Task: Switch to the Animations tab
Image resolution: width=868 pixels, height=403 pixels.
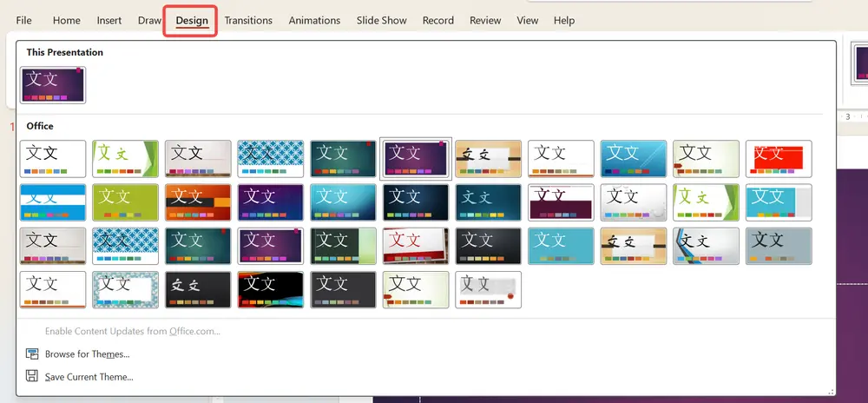Action: tap(314, 21)
